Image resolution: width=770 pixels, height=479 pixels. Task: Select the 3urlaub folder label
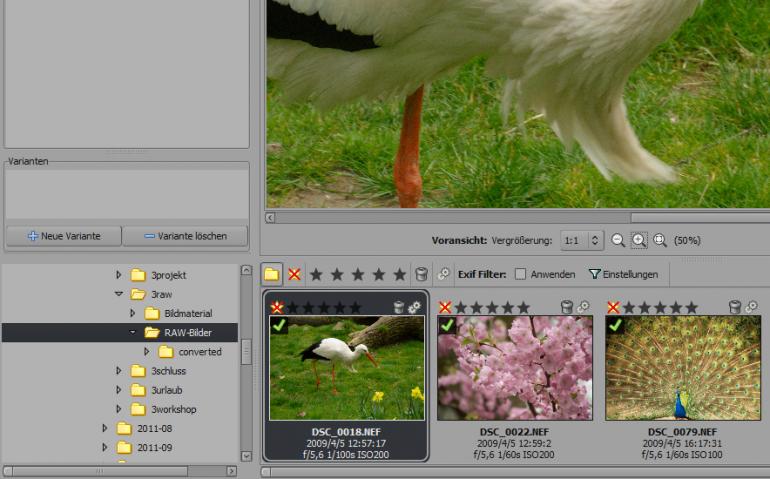coord(166,390)
